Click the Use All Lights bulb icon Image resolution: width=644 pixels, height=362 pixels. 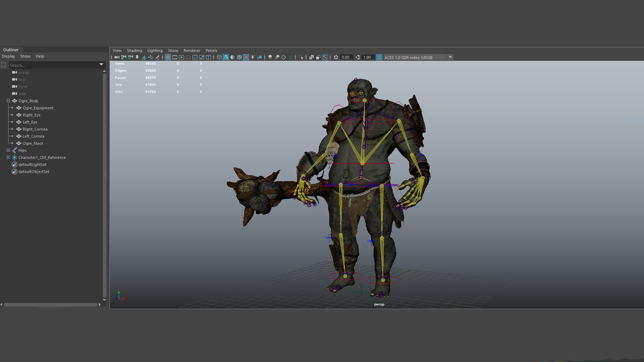point(253,57)
